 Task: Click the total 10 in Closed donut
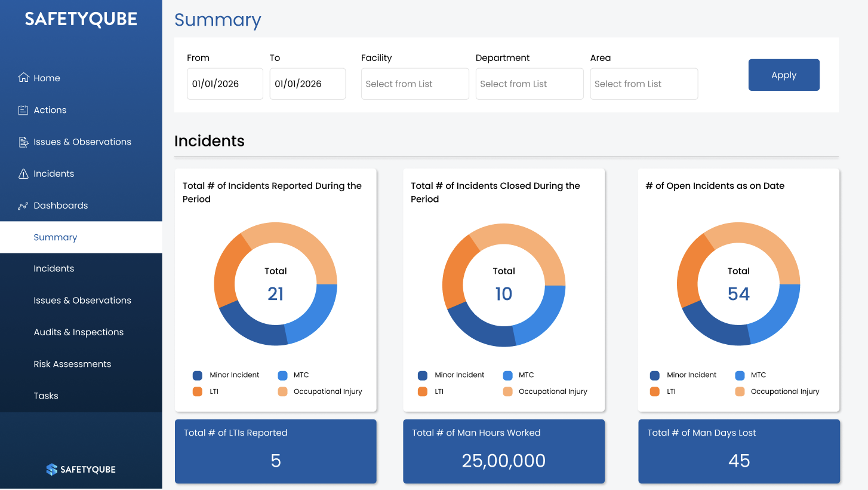click(x=504, y=294)
